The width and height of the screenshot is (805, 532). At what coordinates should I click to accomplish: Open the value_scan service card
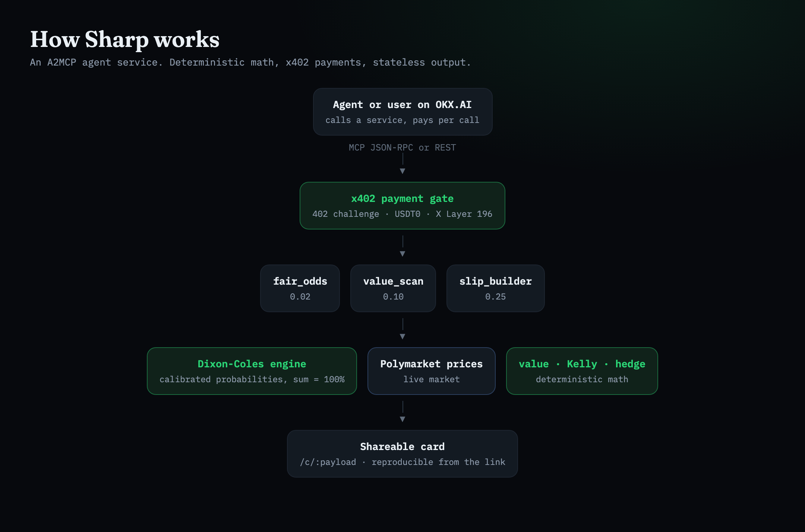pos(393,288)
